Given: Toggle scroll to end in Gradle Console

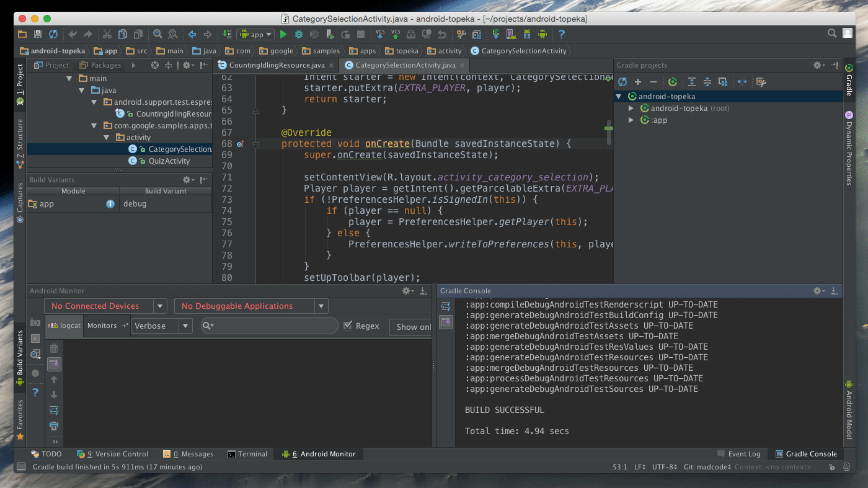Looking at the screenshot, I should pos(446,322).
